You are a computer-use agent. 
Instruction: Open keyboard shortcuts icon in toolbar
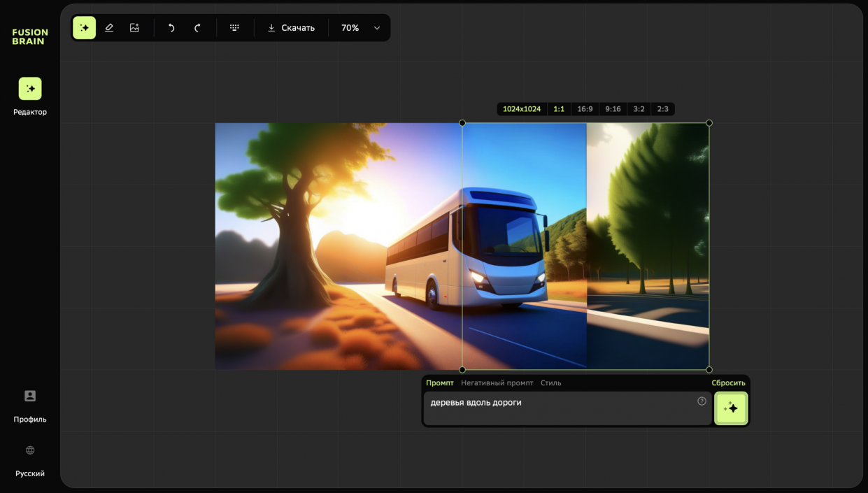(234, 28)
